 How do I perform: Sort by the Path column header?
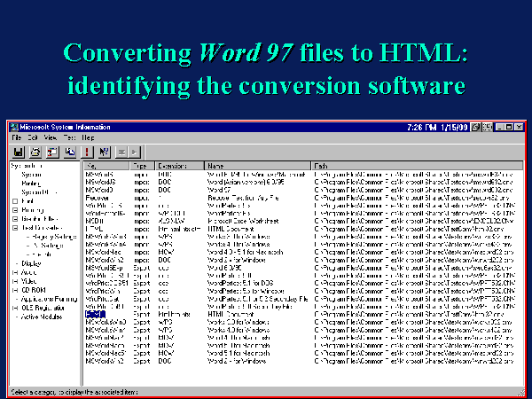pos(417,166)
